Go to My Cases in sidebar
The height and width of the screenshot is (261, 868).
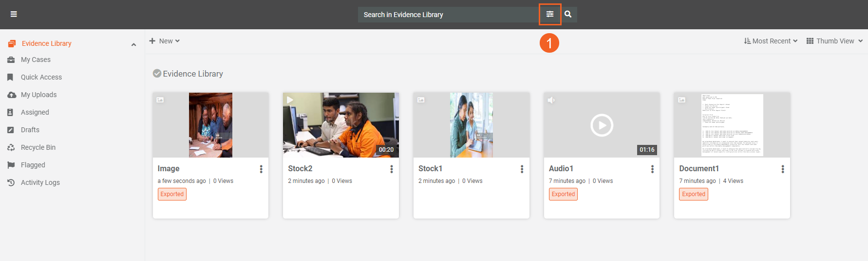(36, 60)
